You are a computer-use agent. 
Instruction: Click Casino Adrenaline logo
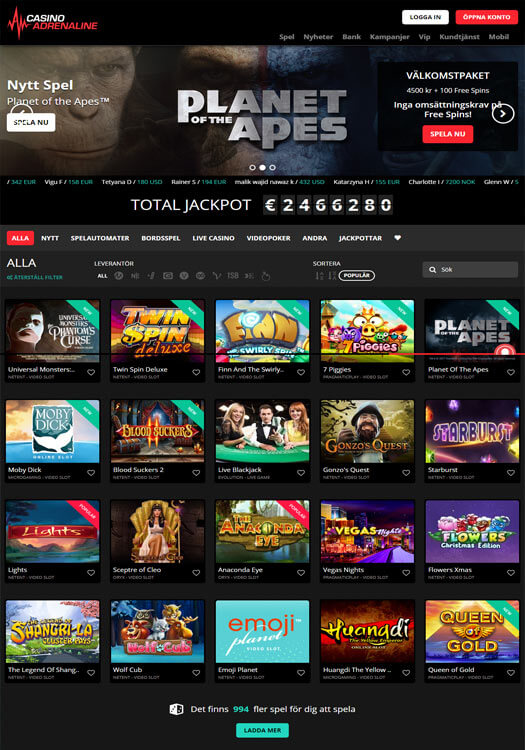click(53, 22)
